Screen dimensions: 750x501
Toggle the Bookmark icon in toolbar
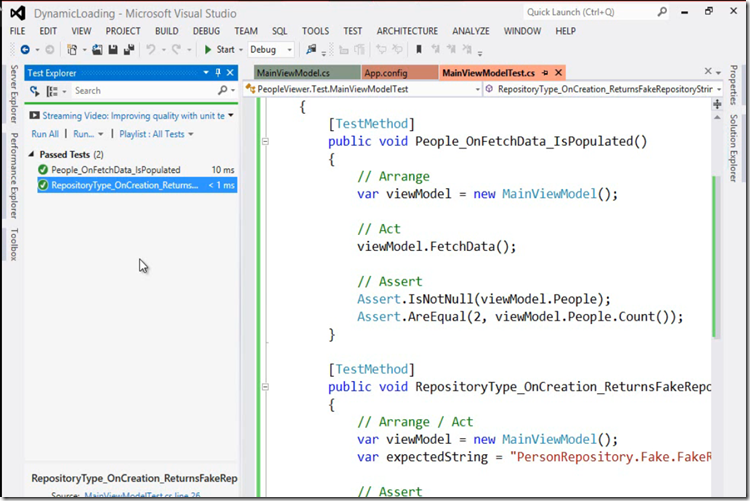[x=419, y=49]
